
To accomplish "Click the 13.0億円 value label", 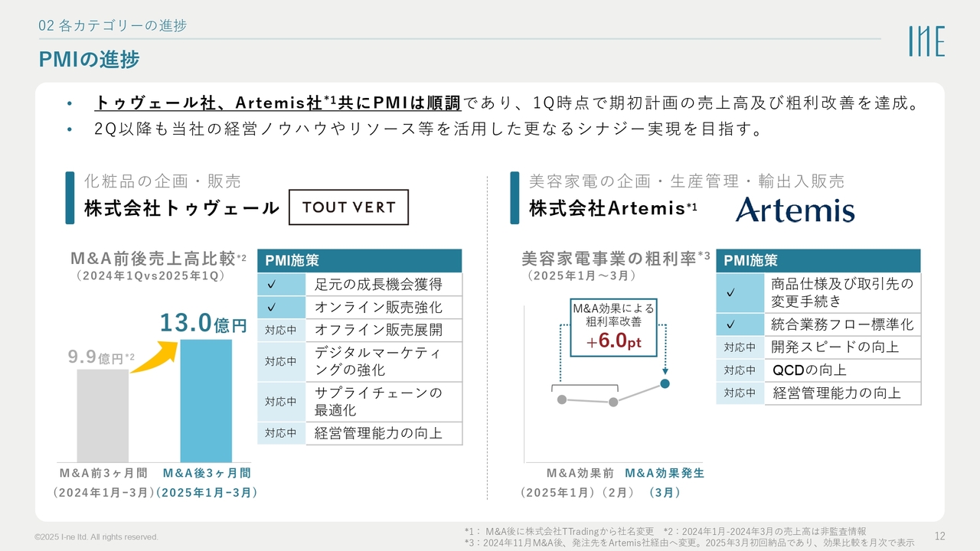I will click(x=203, y=324).
